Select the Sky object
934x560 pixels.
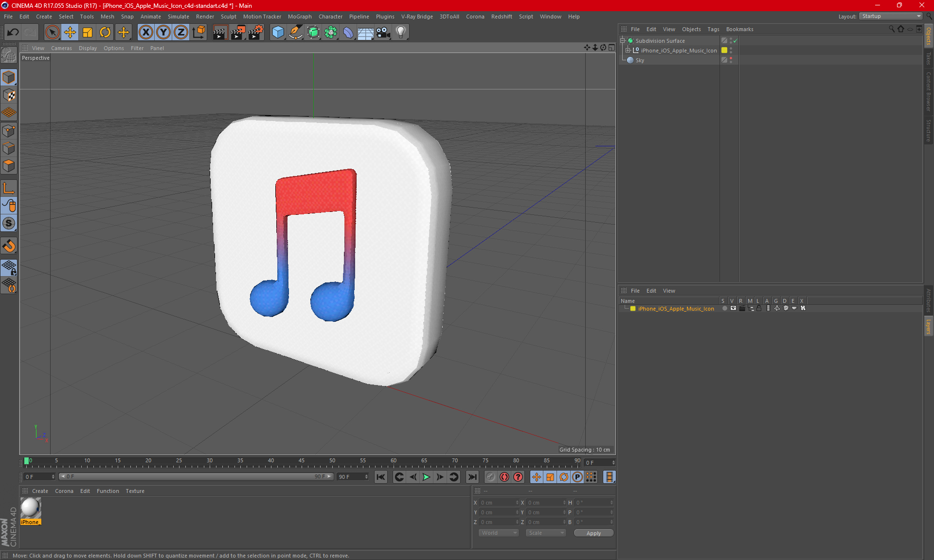tap(640, 60)
